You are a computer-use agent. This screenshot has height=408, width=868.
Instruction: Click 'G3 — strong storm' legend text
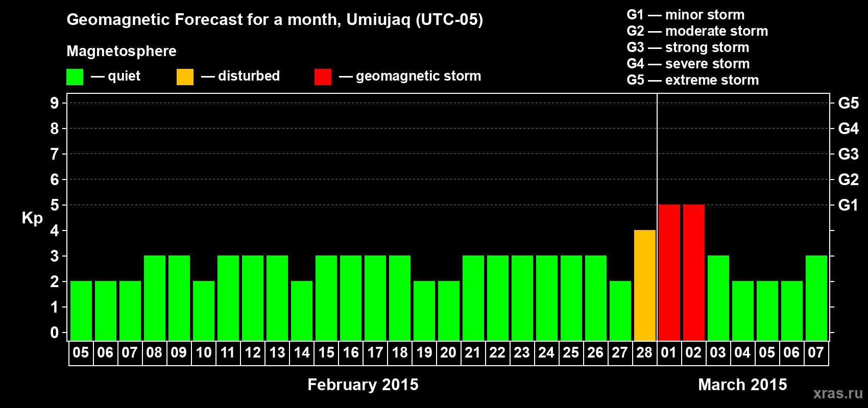688,47
